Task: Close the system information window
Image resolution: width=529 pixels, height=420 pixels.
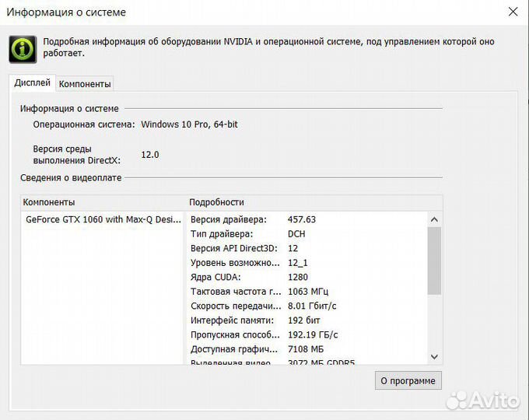Action: tap(513, 12)
